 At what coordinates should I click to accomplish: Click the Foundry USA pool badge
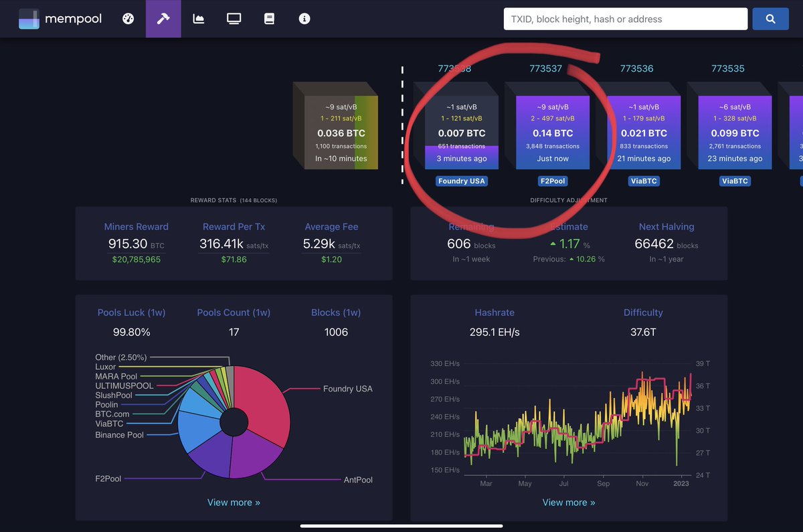click(x=462, y=181)
